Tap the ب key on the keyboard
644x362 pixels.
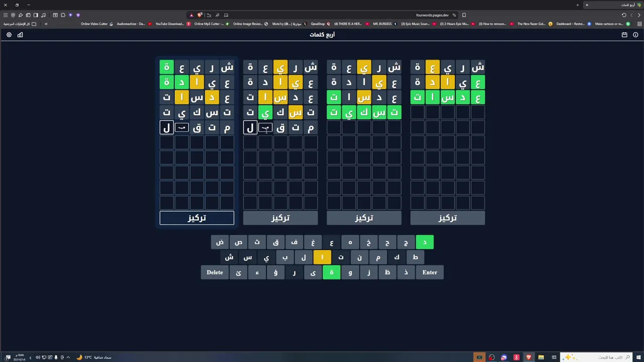pyautogui.click(x=285, y=257)
